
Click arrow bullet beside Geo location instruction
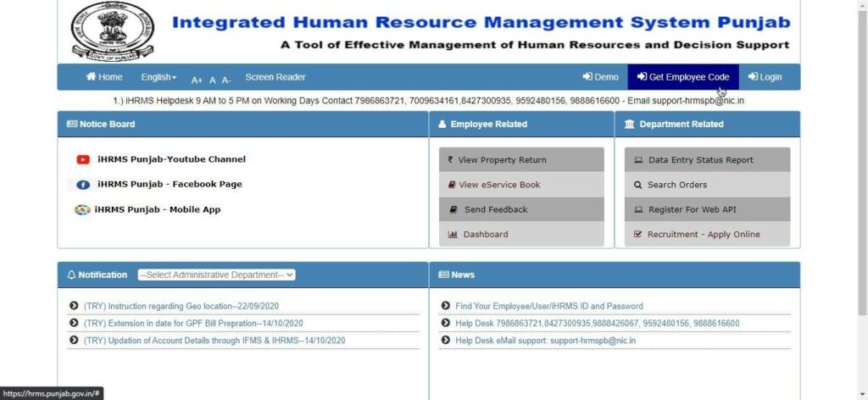[x=74, y=306]
